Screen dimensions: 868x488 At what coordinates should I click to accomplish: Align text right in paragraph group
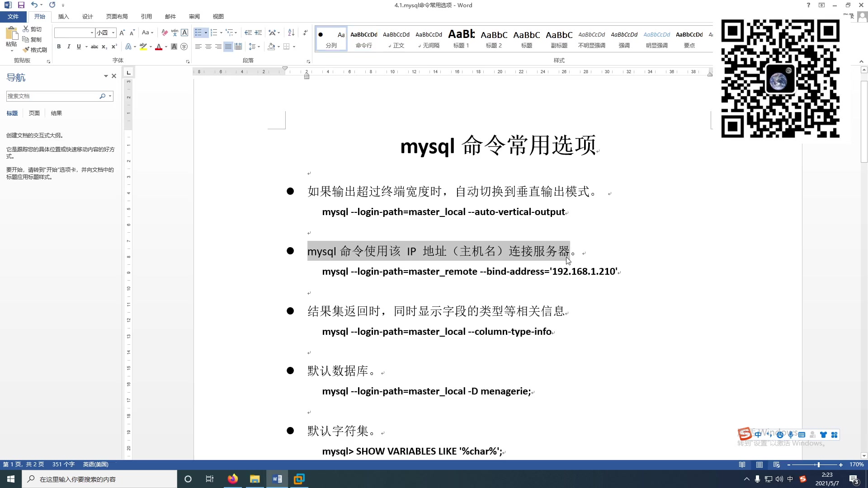point(218,47)
